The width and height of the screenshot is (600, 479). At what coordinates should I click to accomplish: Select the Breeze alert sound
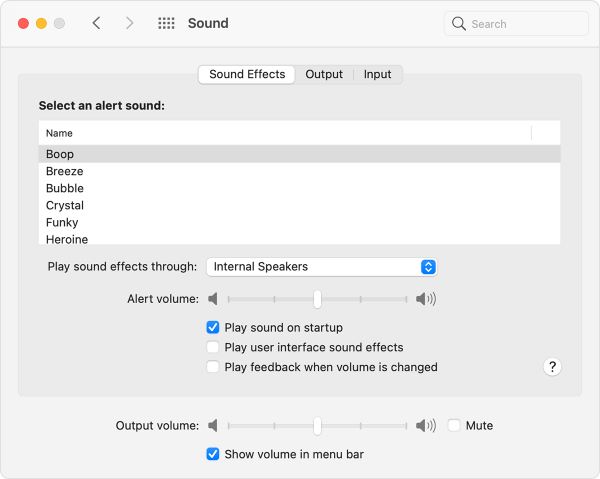[x=299, y=171]
